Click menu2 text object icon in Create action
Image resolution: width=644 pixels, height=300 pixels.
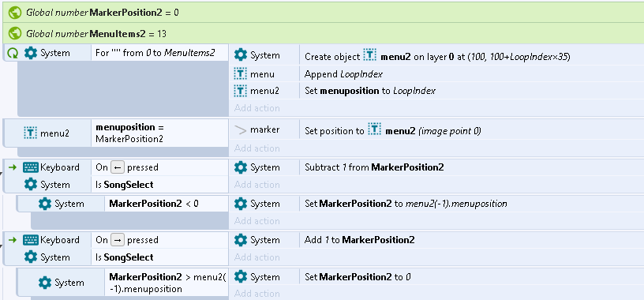click(370, 56)
